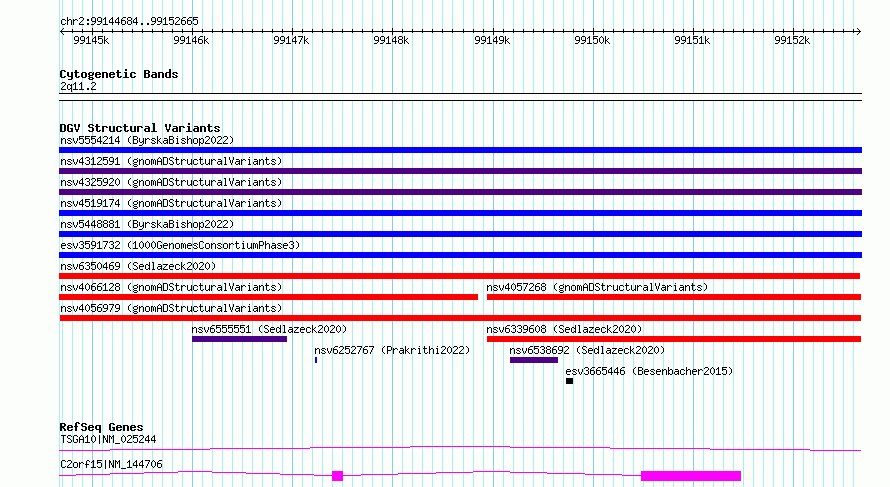Open the TSGA10|NM_025244 gene label

click(x=108, y=439)
